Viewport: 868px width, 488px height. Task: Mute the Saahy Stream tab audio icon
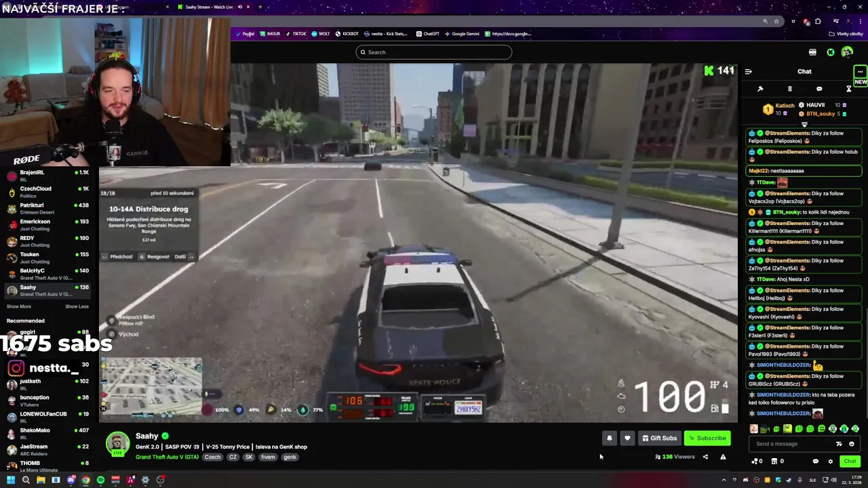(239, 7)
